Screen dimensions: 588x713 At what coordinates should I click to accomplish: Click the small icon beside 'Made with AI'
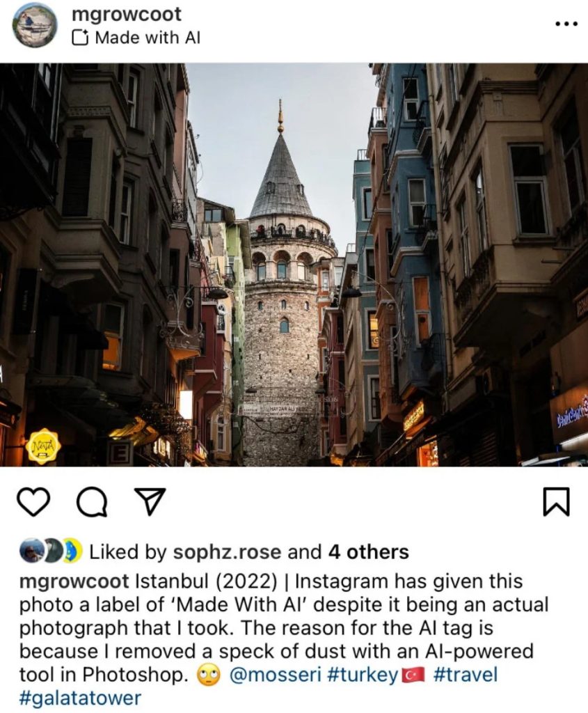pos(81,38)
